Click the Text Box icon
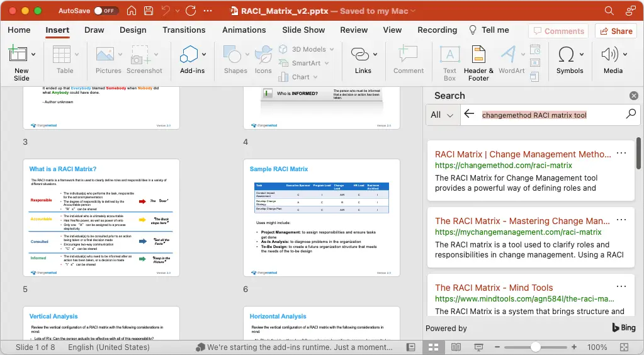The image size is (644, 355). coord(449,54)
